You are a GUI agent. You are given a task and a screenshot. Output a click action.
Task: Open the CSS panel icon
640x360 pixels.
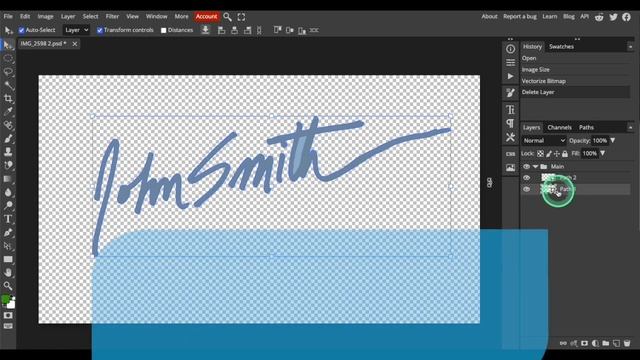tap(510, 154)
